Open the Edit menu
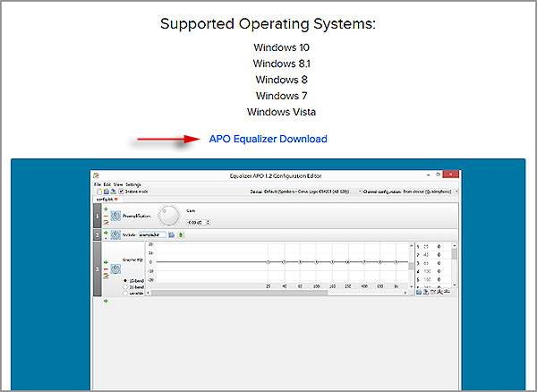Screen dimensions: 537x392 [x=107, y=184]
